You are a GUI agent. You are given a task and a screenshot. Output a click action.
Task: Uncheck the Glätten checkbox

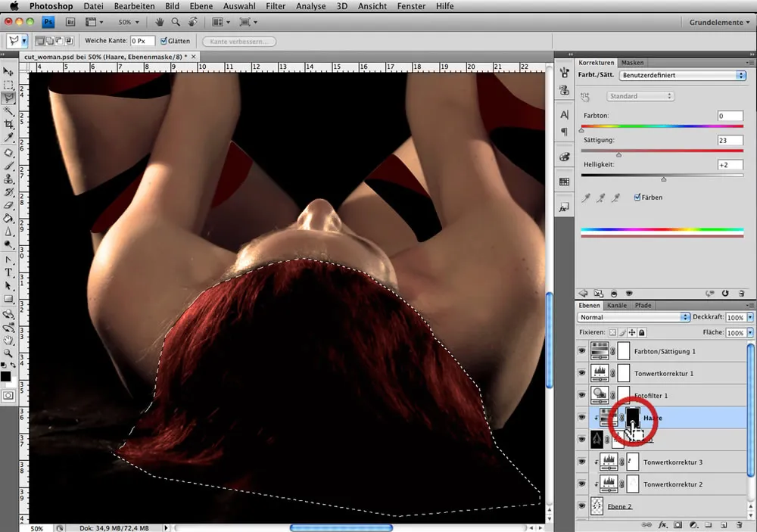pyautogui.click(x=164, y=41)
